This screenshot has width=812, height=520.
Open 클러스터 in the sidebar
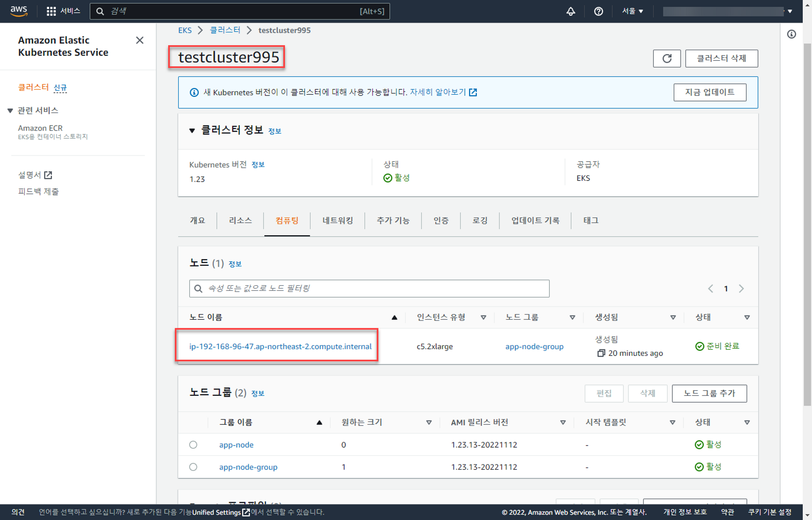coord(33,87)
